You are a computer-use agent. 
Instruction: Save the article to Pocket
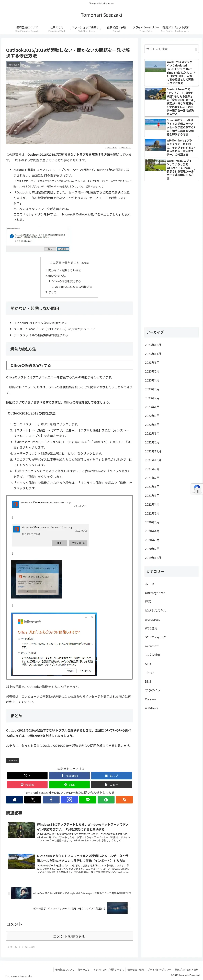pyautogui.click(x=27, y=785)
